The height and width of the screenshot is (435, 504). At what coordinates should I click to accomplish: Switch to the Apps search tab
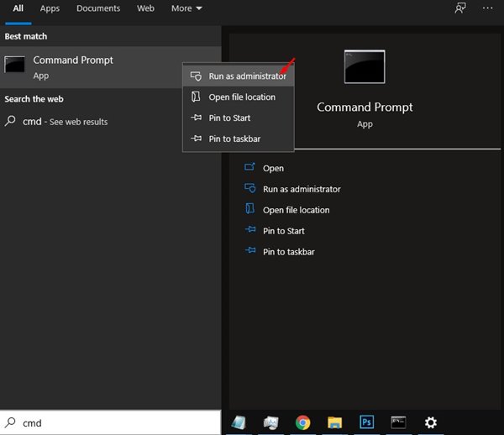click(x=50, y=8)
